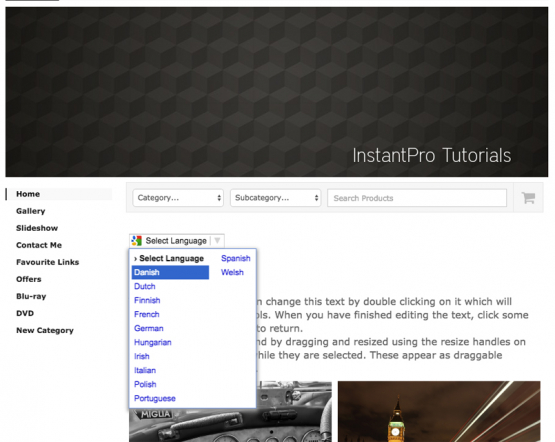Choose Welsh from language list

coord(232,272)
